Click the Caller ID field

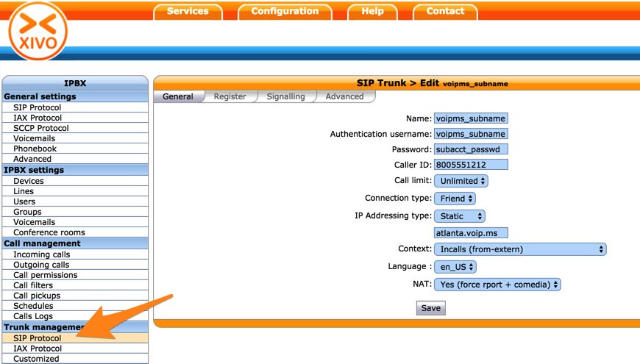coord(471,165)
